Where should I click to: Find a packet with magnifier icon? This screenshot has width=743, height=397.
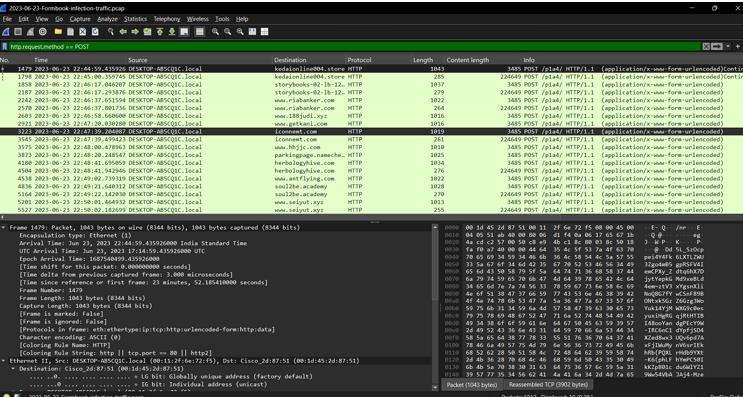coord(111,32)
